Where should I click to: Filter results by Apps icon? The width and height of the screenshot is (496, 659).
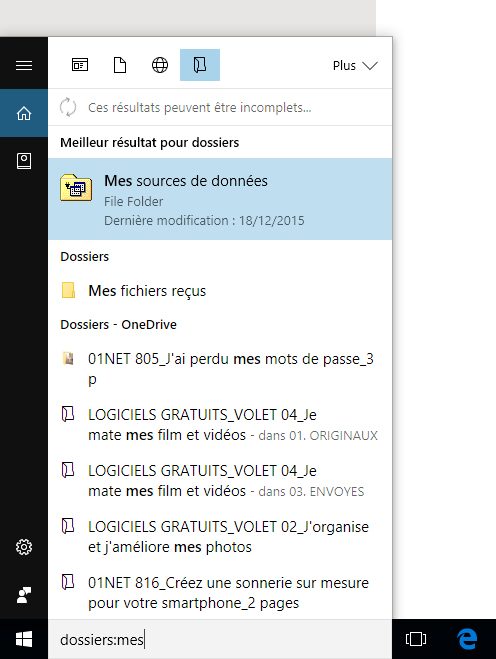click(80, 65)
